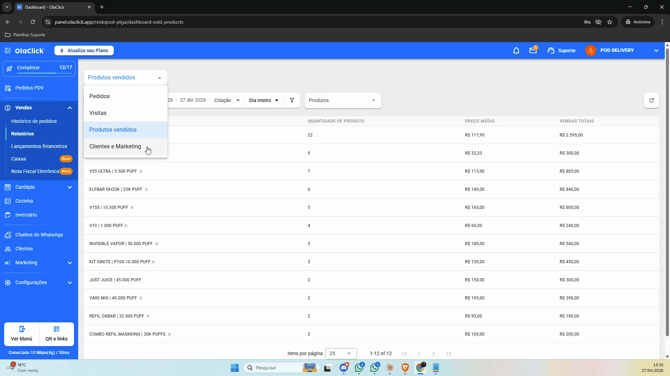Click the QR e links icon
This screenshot has width=670, height=376.
(56, 329)
